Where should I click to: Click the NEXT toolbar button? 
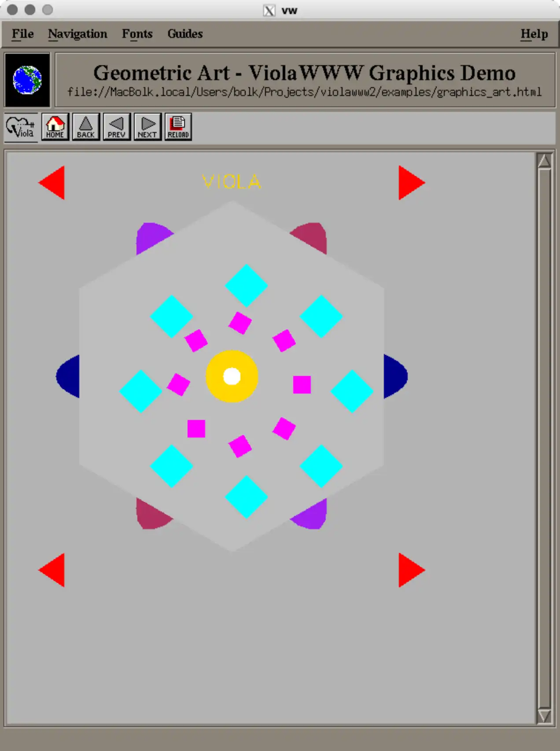[147, 127]
